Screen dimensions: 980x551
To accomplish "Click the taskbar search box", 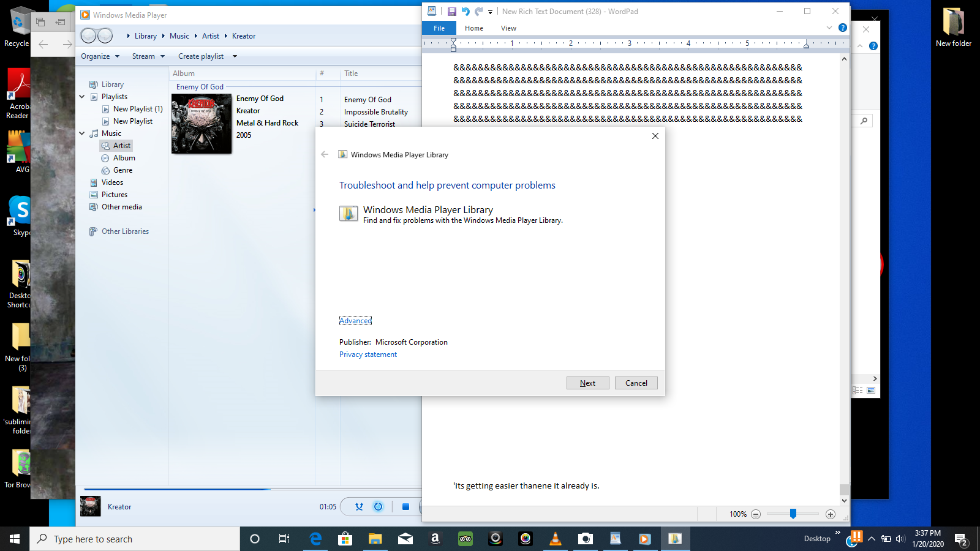I will tap(135, 539).
